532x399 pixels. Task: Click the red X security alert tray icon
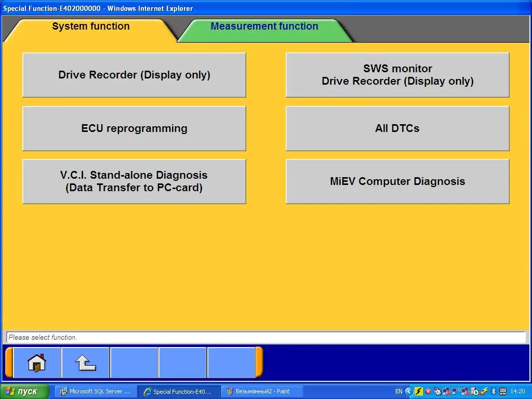click(x=428, y=392)
